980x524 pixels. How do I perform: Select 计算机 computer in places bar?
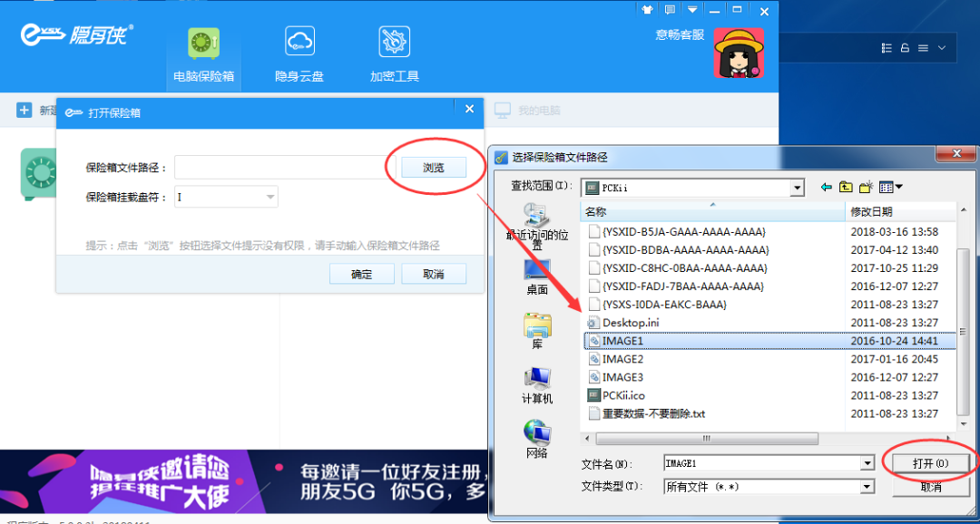(x=537, y=384)
